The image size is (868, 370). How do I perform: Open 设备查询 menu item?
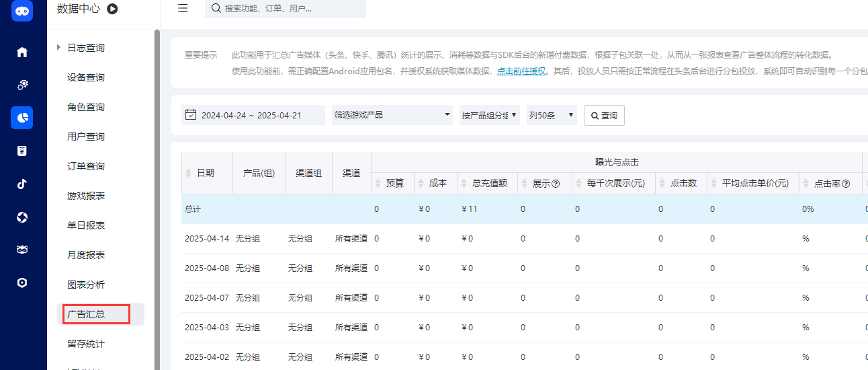(x=86, y=77)
